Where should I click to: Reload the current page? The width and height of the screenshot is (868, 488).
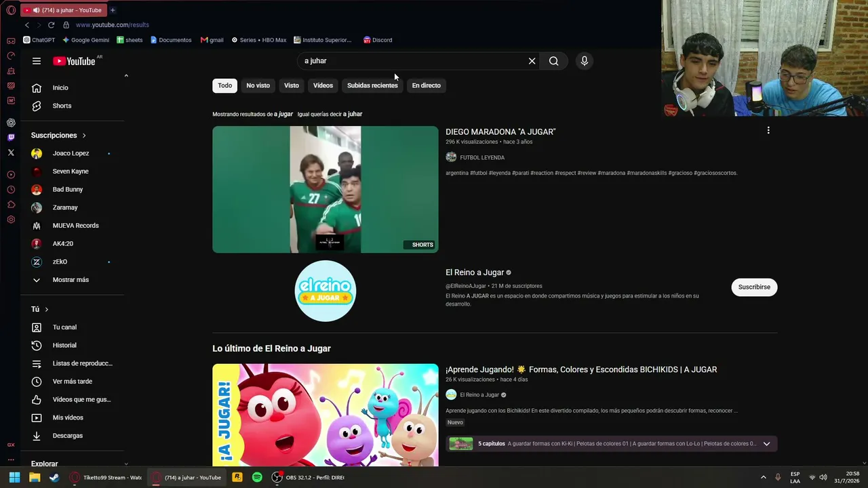[x=51, y=25]
